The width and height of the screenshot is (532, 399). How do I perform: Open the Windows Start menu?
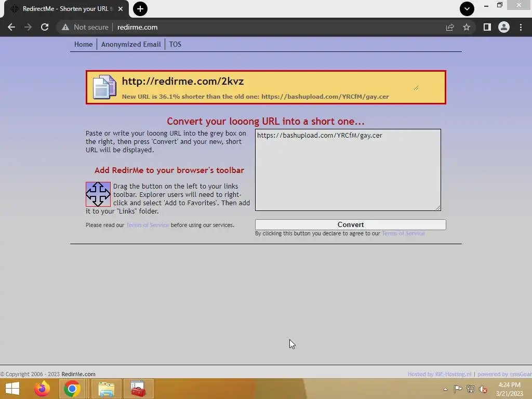click(x=12, y=389)
